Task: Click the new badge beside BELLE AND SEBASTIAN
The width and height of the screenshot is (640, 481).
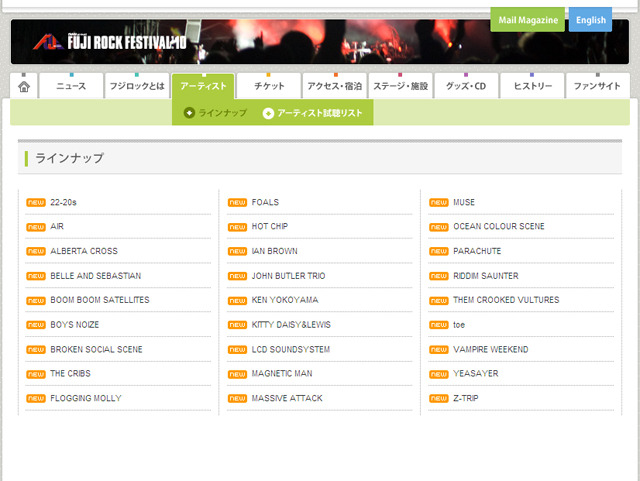Action: coord(36,276)
